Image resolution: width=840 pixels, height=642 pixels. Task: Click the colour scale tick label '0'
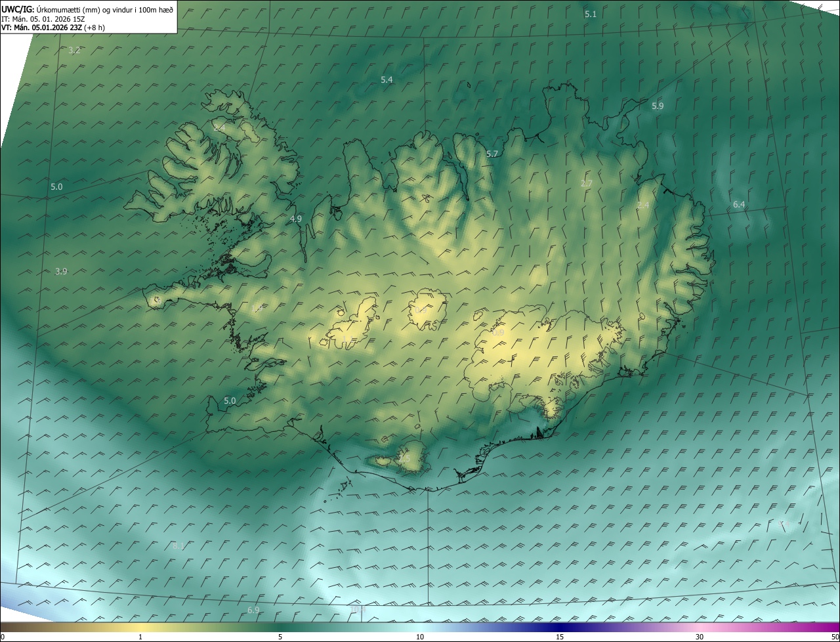(2, 637)
